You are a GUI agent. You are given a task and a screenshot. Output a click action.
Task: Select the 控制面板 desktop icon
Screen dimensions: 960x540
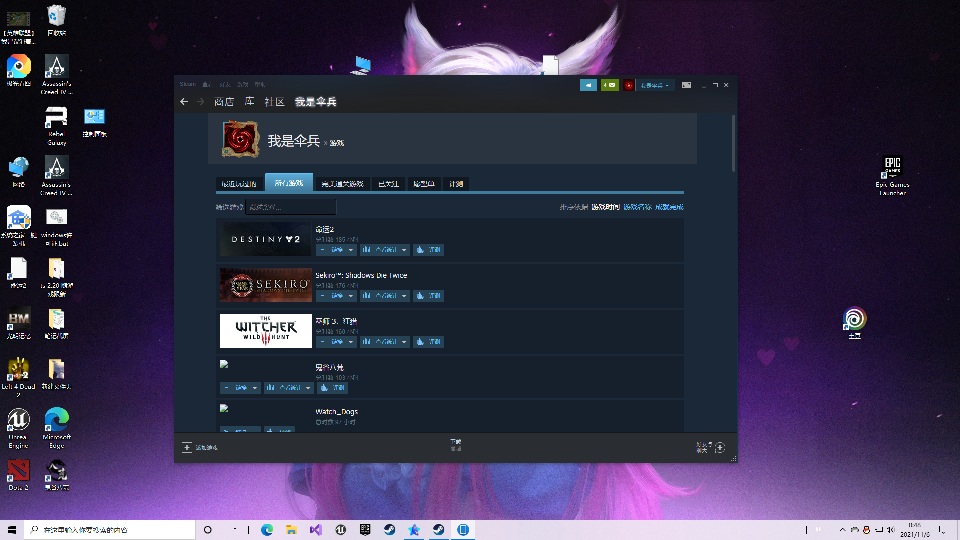click(x=94, y=122)
